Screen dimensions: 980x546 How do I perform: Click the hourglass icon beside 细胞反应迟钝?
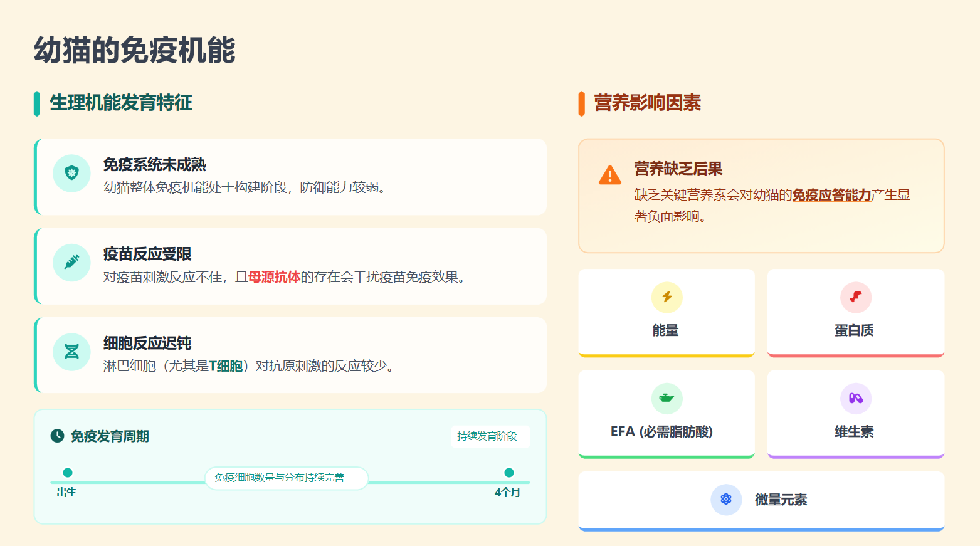point(71,352)
